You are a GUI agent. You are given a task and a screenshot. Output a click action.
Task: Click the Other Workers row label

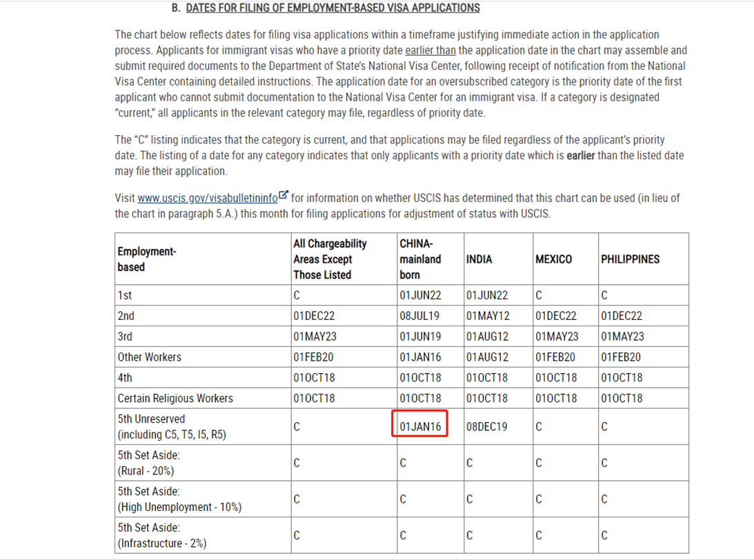pyautogui.click(x=149, y=357)
